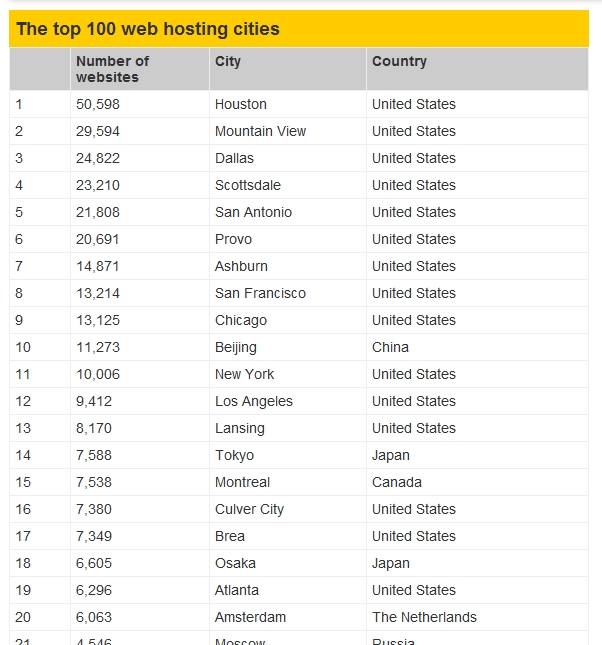Select the Osaka city cell
This screenshot has width=602, height=645.
[x=236, y=563]
